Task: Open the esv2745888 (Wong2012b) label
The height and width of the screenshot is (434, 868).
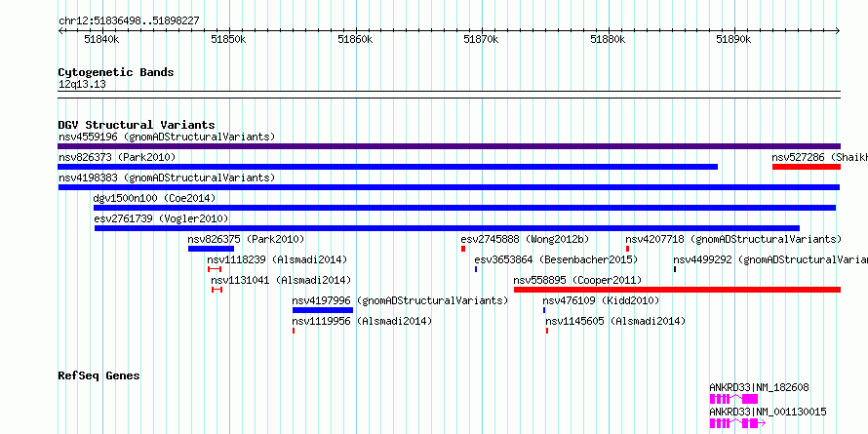Action: (x=525, y=239)
